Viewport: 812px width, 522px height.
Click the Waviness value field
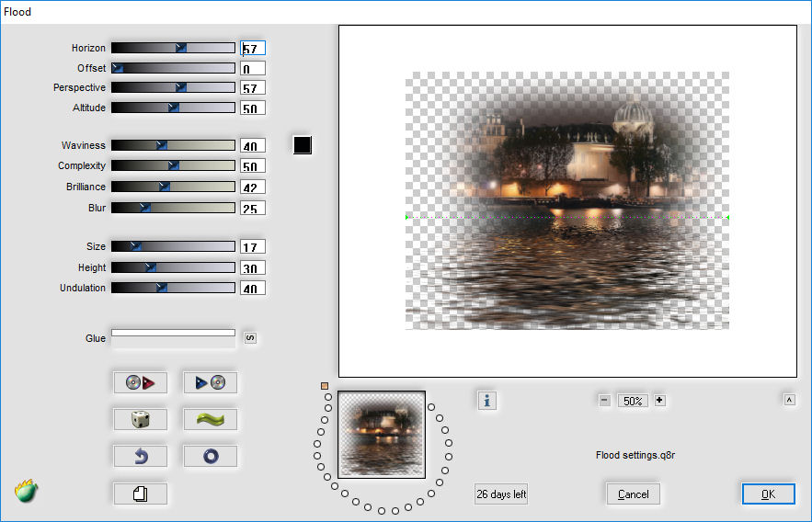(253, 145)
